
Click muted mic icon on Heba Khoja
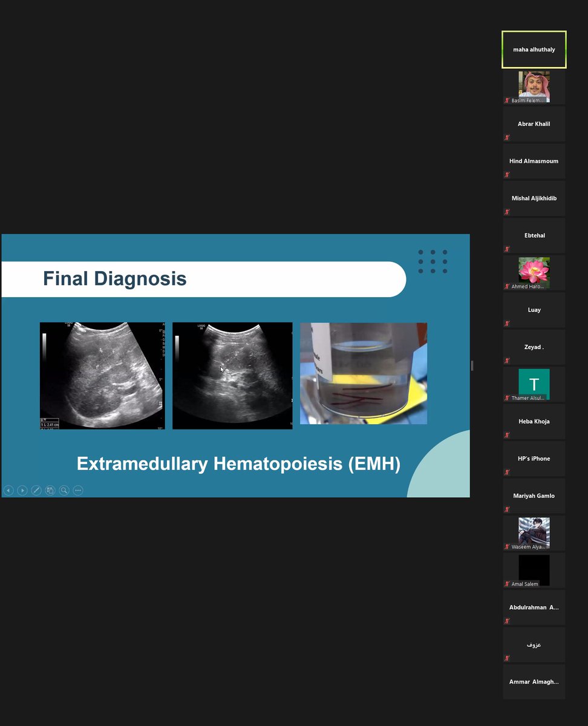tap(508, 435)
